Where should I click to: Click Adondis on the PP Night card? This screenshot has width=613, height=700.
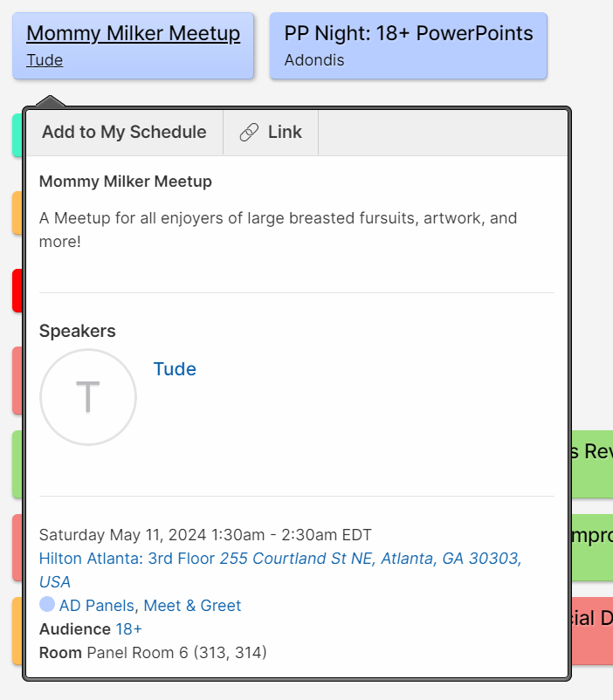314,60
